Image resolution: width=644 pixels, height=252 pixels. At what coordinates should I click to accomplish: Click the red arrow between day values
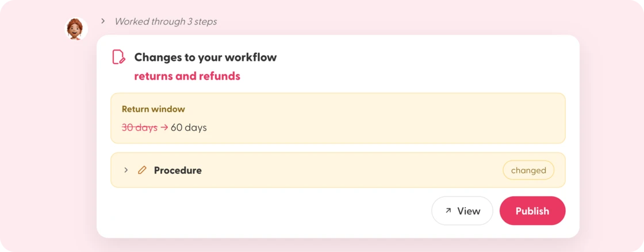(x=164, y=127)
